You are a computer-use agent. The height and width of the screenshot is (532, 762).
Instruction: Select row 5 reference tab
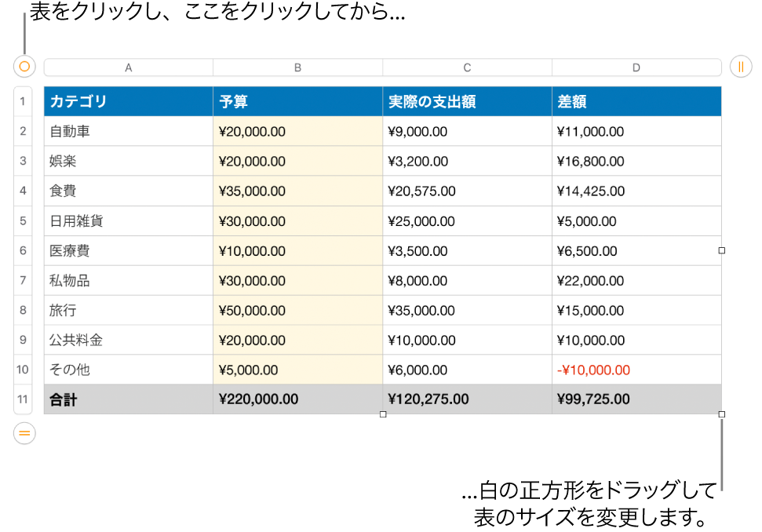pyautogui.click(x=23, y=220)
